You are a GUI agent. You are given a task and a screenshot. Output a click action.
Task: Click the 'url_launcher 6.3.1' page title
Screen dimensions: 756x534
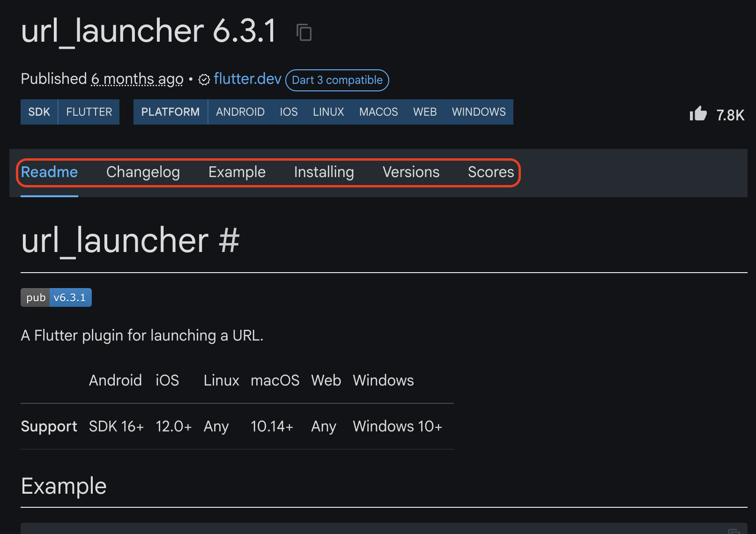(148, 31)
